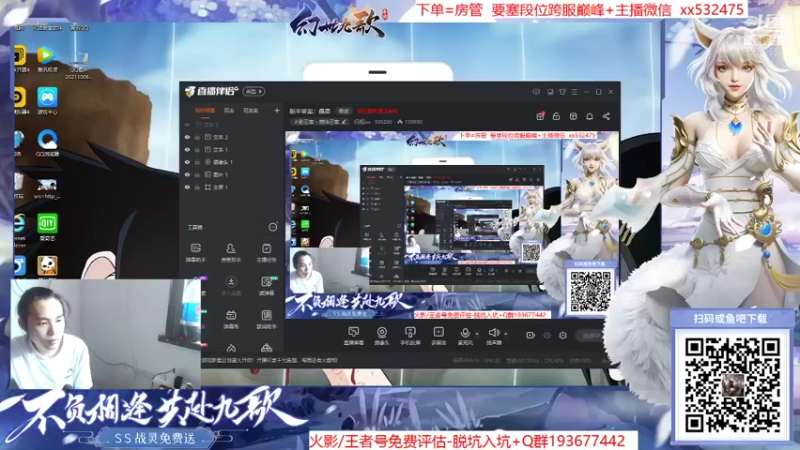
Task: Expand the speaker options arrow
Action: (506, 334)
